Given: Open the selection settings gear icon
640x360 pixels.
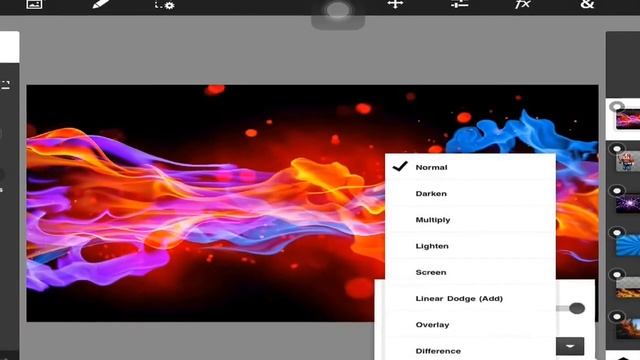Looking at the screenshot, I should pyautogui.click(x=164, y=4).
